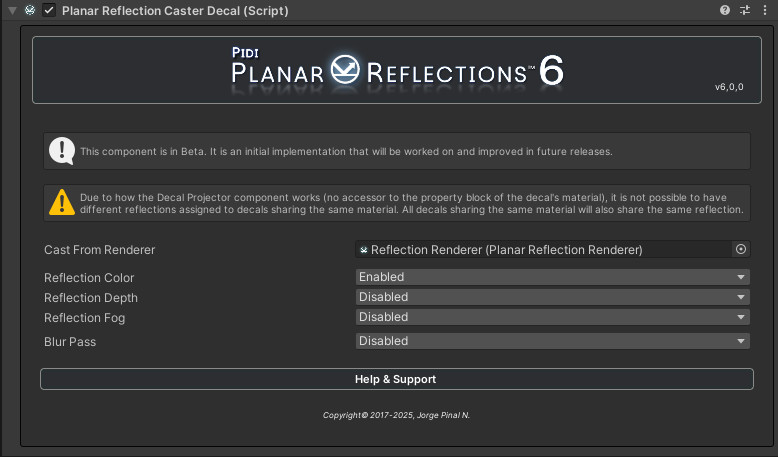Disable the Planar Reflection Caster Decal checkbox
Image resolution: width=778 pixels, height=457 pixels.
[49, 10]
